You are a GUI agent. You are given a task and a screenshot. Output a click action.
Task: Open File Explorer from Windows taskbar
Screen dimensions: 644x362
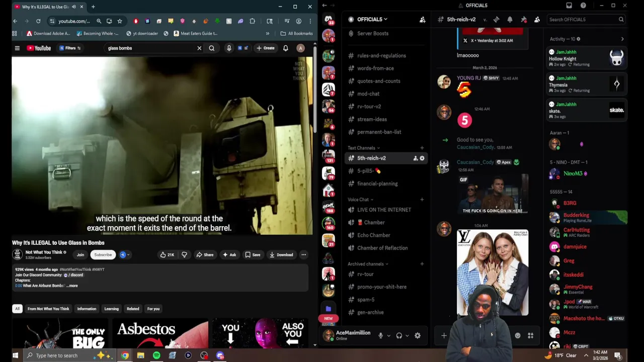click(140, 355)
